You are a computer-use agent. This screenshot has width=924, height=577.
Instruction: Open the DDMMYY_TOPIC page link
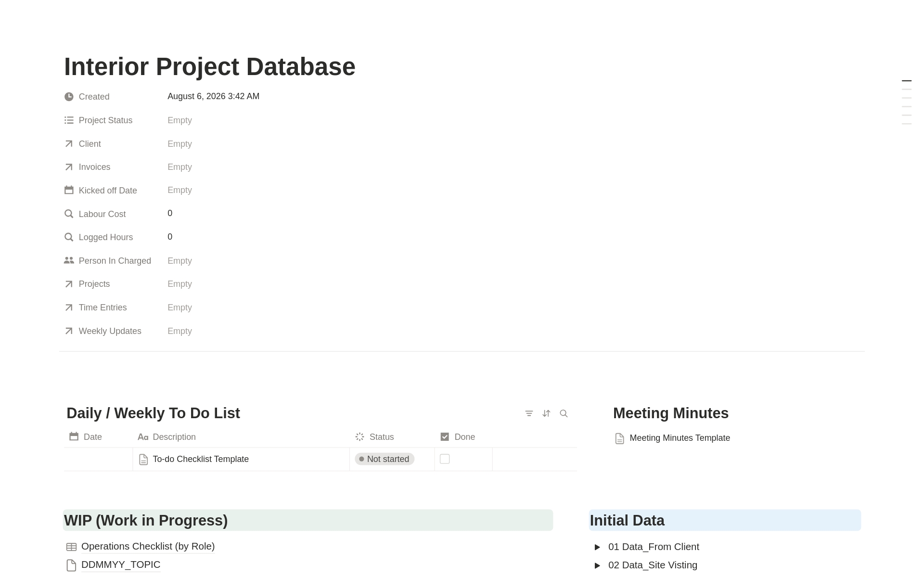[121, 564]
